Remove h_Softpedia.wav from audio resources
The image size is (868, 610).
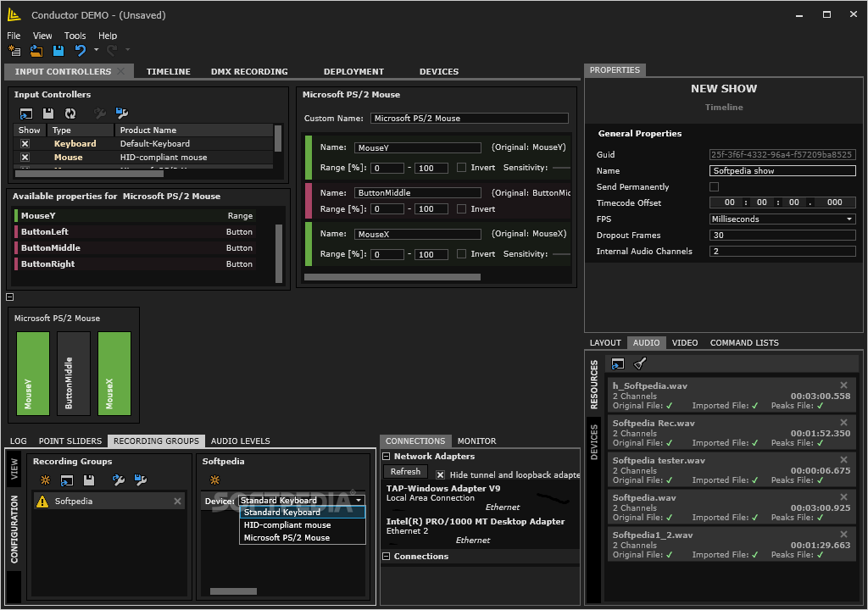[x=843, y=385]
